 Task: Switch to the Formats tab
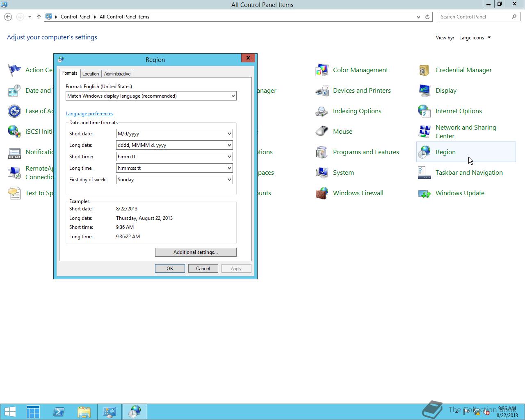[x=70, y=73]
